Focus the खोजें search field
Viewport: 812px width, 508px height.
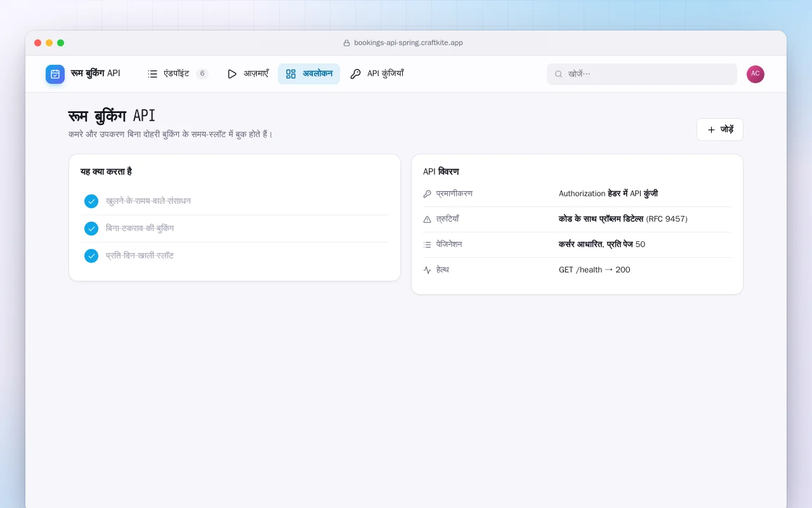[x=642, y=74]
